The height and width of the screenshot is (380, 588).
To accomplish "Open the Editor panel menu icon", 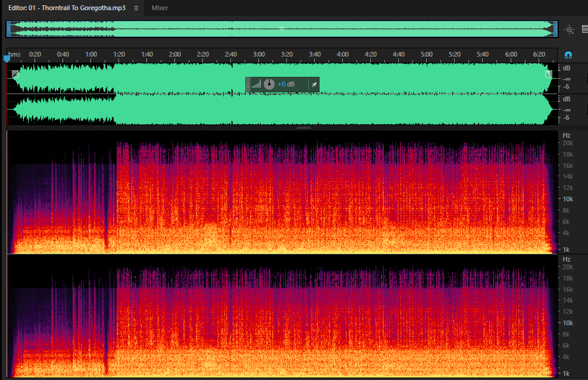I will click(136, 8).
